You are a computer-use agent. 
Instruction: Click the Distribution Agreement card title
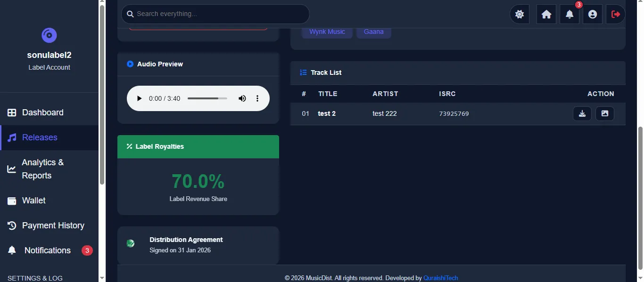pyautogui.click(x=186, y=240)
